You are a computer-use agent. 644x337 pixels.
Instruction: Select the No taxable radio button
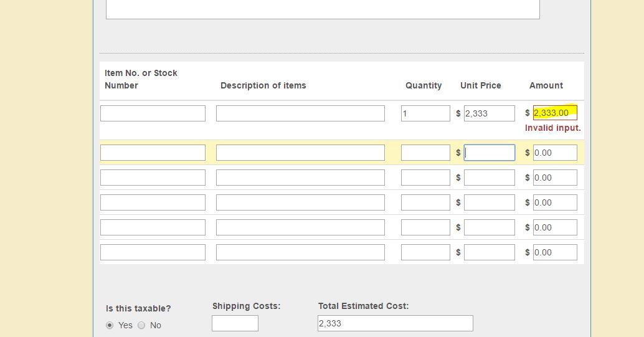click(141, 325)
